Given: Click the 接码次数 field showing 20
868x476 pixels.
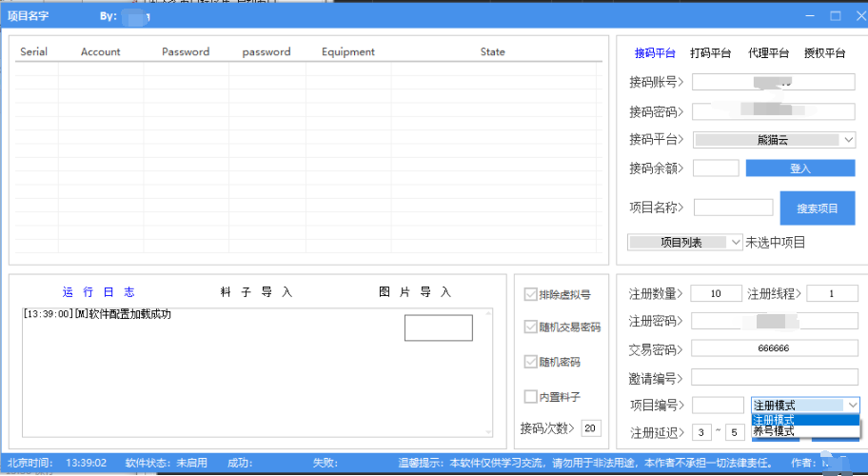Looking at the screenshot, I should [591, 427].
